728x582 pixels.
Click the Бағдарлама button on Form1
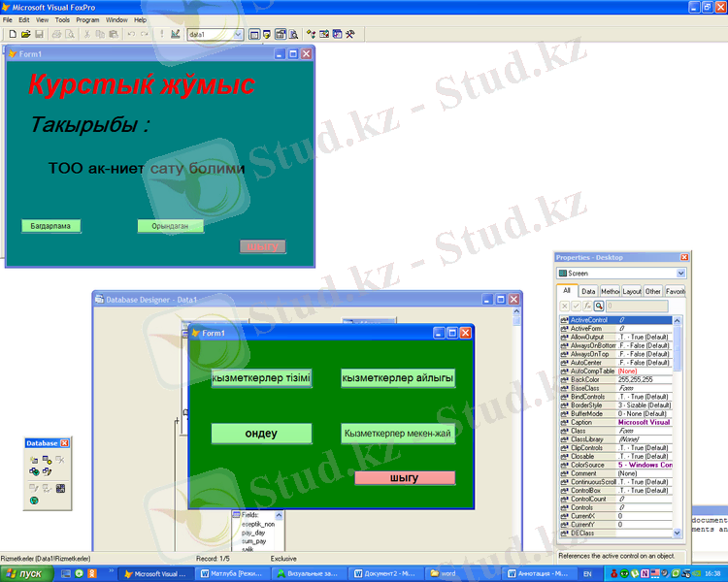point(51,226)
